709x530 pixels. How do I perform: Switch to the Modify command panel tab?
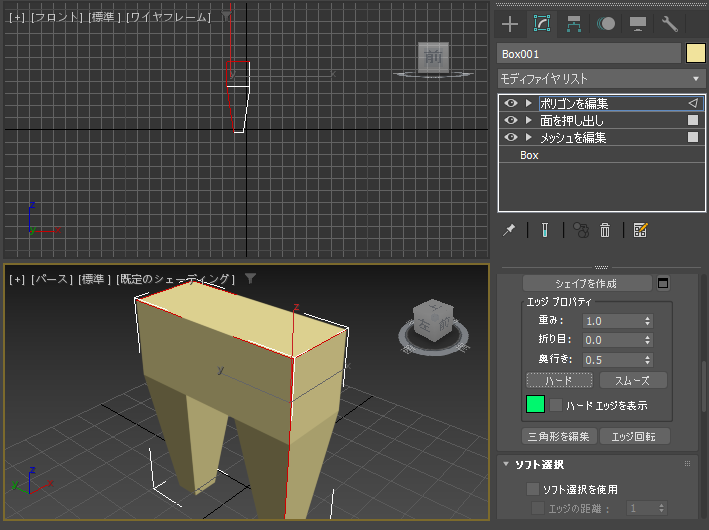coord(542,24)
